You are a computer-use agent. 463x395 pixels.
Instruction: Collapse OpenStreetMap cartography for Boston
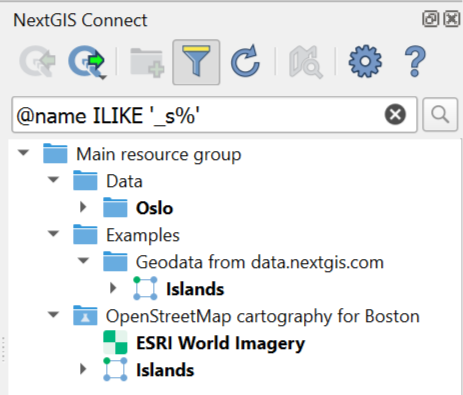[53, 315]
